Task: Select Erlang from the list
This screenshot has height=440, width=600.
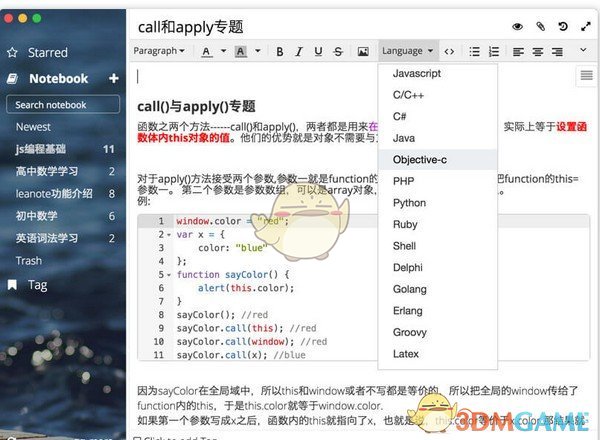Action: [x=438, y=311]
